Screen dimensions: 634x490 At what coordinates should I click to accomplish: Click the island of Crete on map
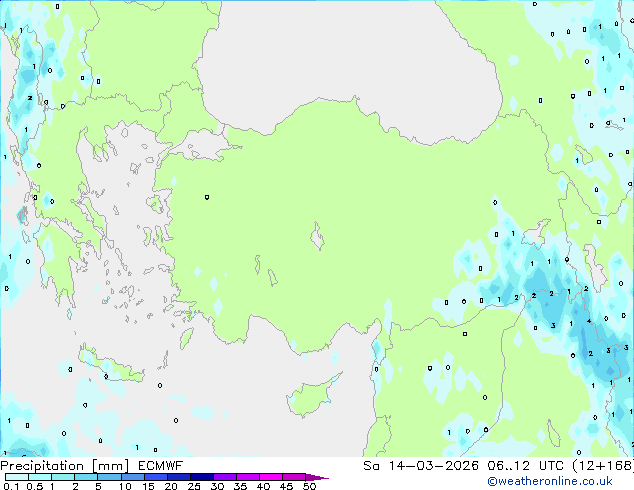pos(110,366)
